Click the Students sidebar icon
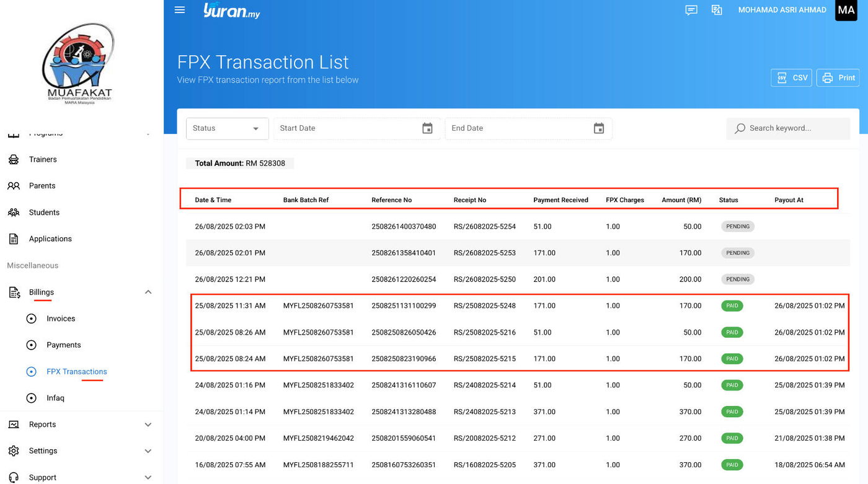 (x=14, y=213)
